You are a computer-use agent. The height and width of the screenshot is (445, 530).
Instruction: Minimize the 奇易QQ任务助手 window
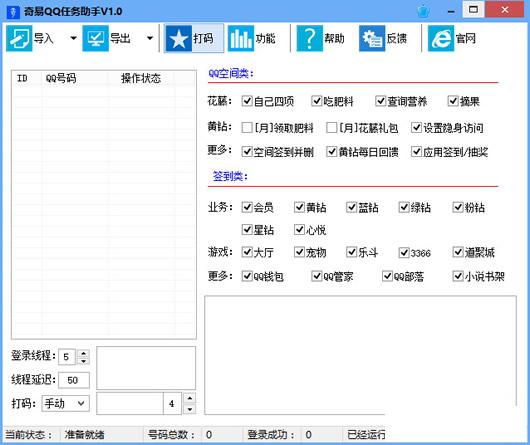pos(451,10)
